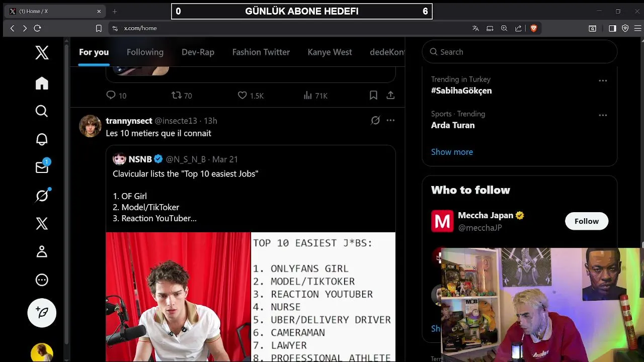
Task: Open more options for #SabihaGökçen trend
Action: pyautogui.click(x=603, y=80)
